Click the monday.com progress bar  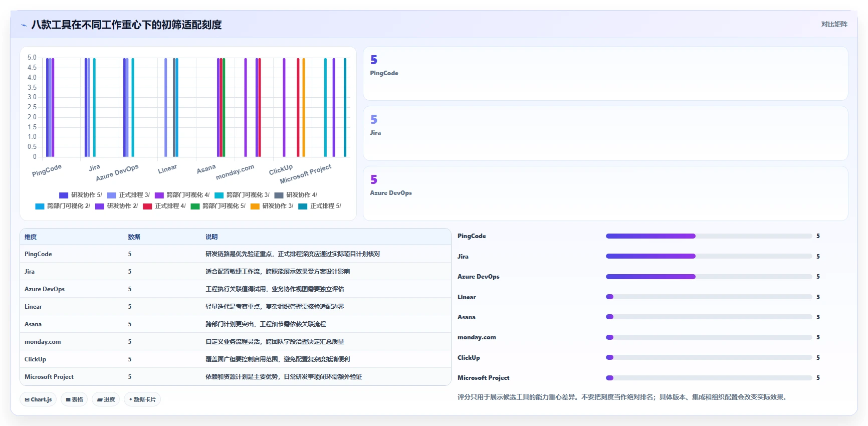[709, 337]
